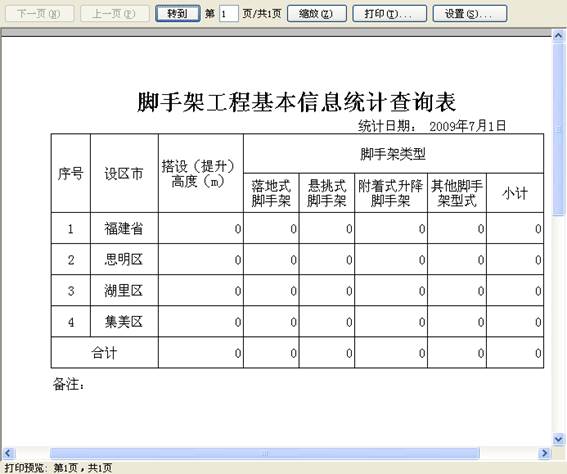Open the 缩放 (Zoom) button
The image size is (567, 474).
[317, 14]
